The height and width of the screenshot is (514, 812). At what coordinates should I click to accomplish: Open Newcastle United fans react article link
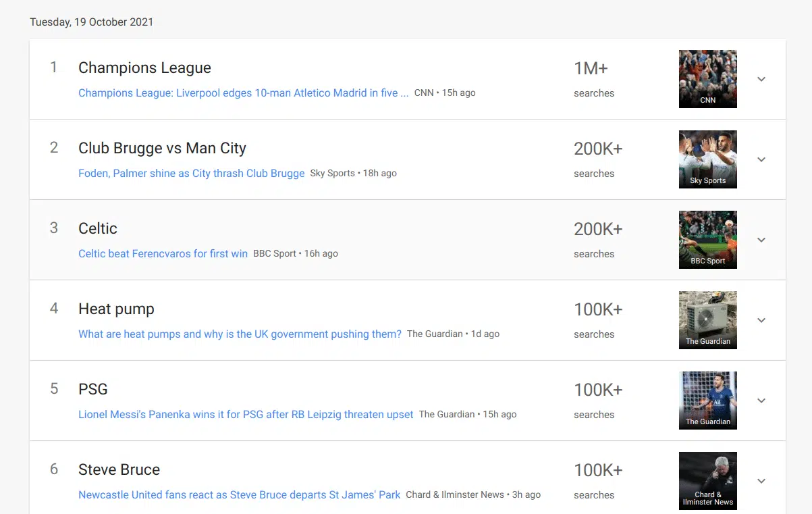pos(240,495)
